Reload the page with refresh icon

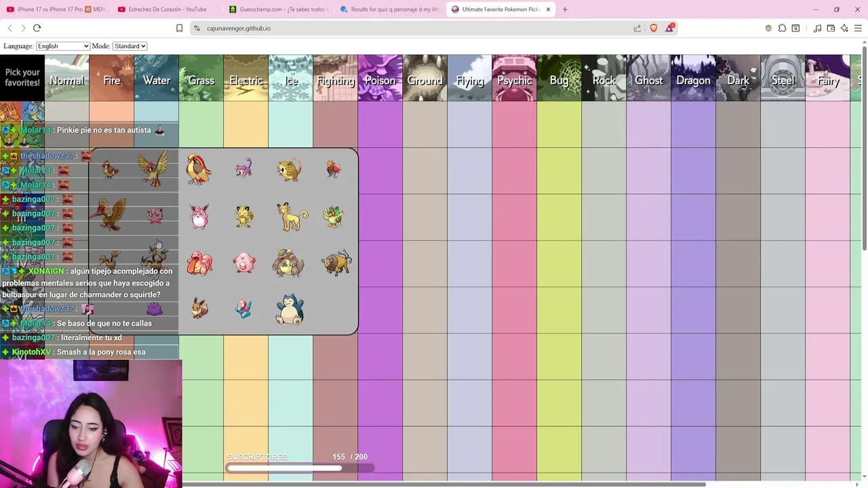(x=37, y=28)
